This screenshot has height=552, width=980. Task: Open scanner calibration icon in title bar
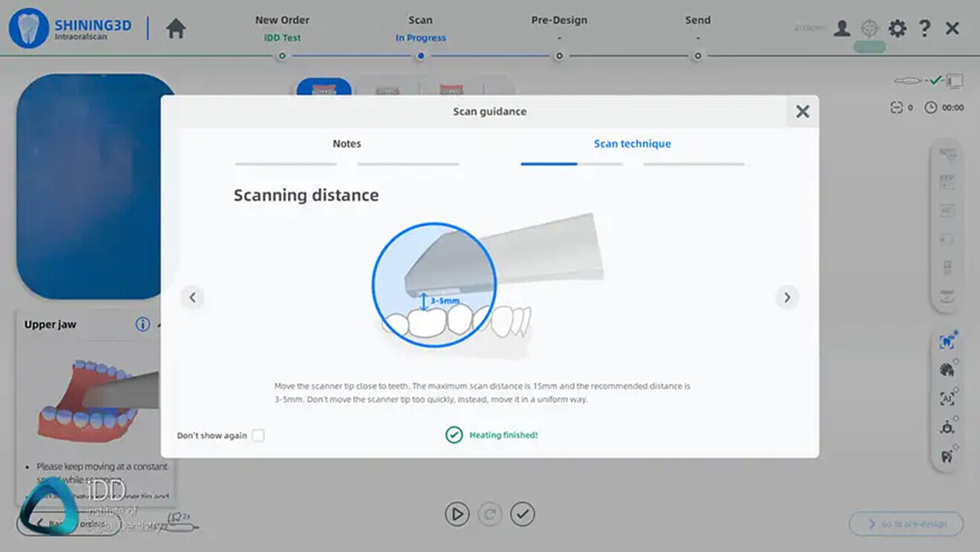click(x=869, y=28)
